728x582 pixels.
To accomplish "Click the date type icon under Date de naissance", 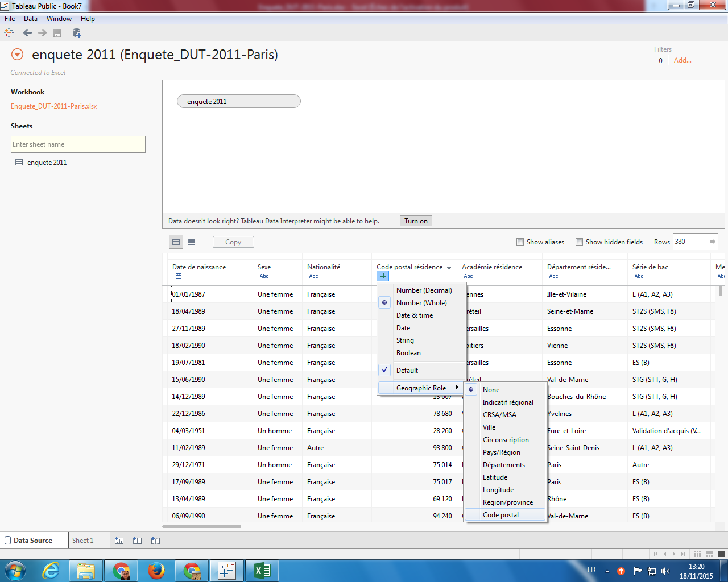I will pos(178,276).
